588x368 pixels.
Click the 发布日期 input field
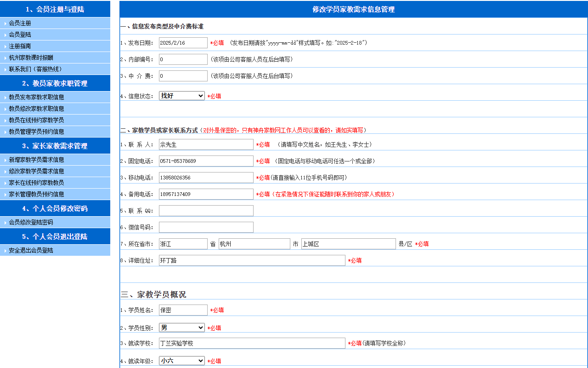coord(183,43)
